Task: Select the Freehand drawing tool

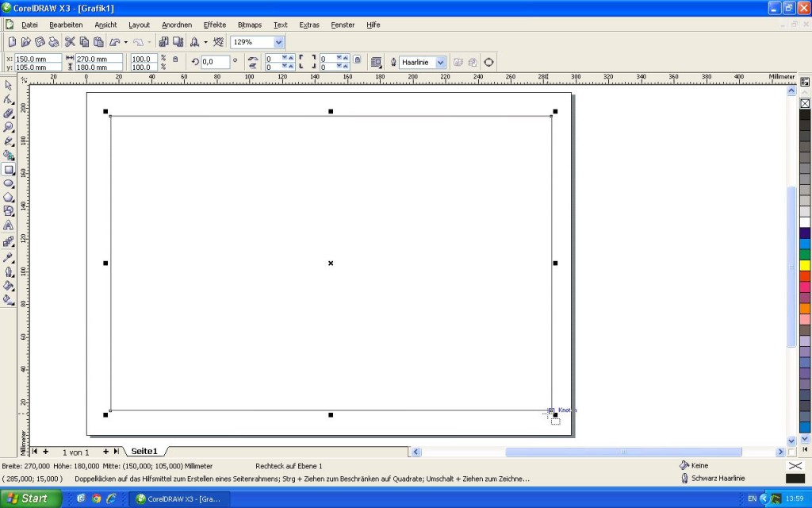Action: pos(8,141)
